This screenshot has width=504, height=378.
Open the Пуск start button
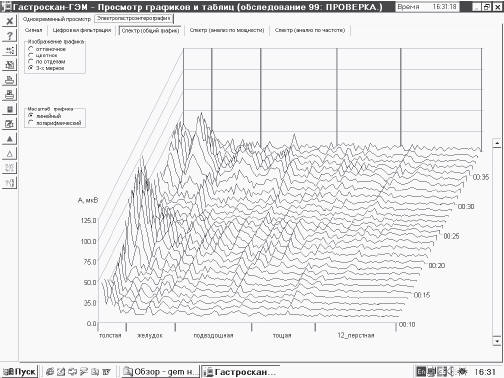[19, 371]
